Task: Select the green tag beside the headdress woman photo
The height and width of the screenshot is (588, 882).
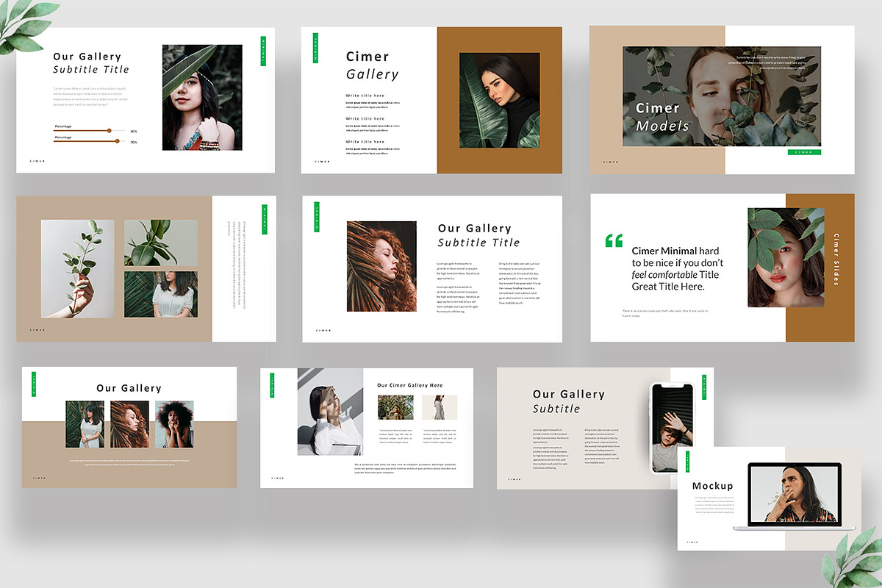Action: (263, 51)
